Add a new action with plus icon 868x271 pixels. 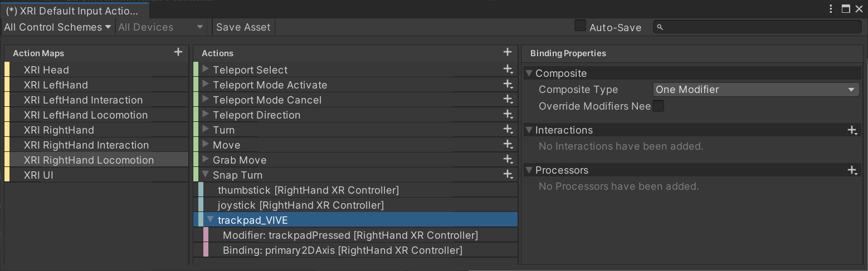pos(508,52)
